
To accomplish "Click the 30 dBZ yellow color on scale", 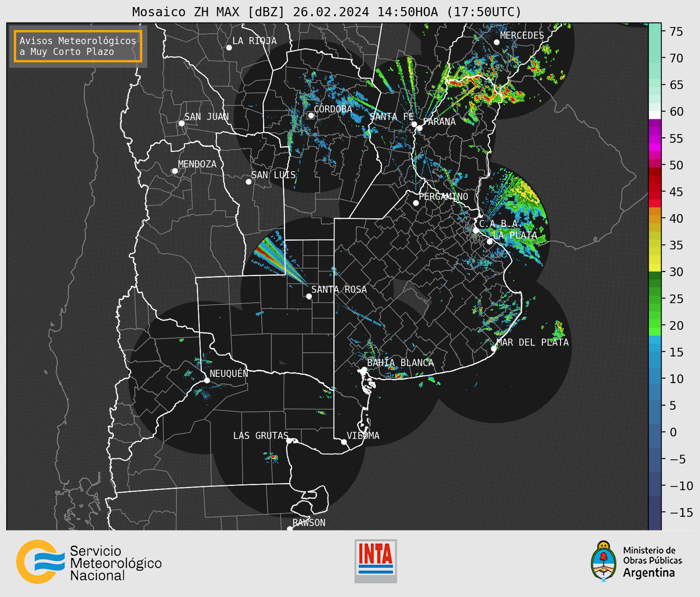I will pos(655,268).
